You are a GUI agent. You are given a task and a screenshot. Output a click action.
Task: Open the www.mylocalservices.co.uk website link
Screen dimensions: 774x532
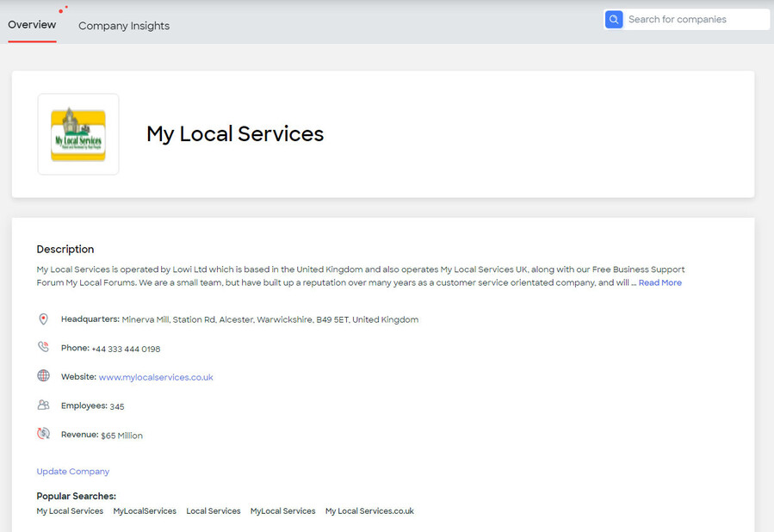pos(156,377)
